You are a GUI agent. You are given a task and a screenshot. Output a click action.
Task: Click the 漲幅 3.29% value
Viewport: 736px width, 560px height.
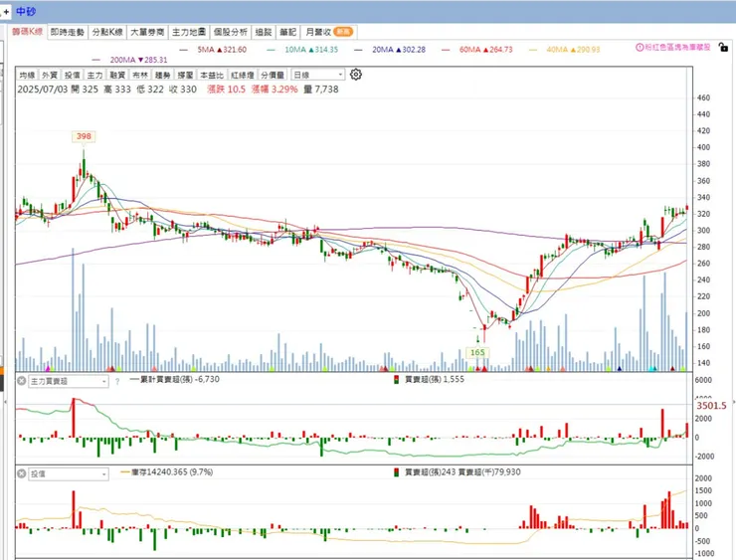tap(275, 90)
